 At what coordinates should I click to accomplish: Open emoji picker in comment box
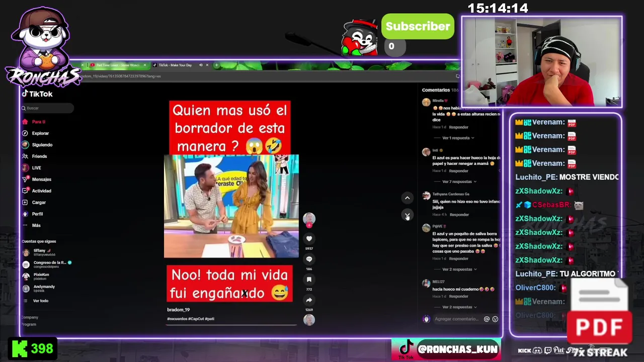click(495, 319)
